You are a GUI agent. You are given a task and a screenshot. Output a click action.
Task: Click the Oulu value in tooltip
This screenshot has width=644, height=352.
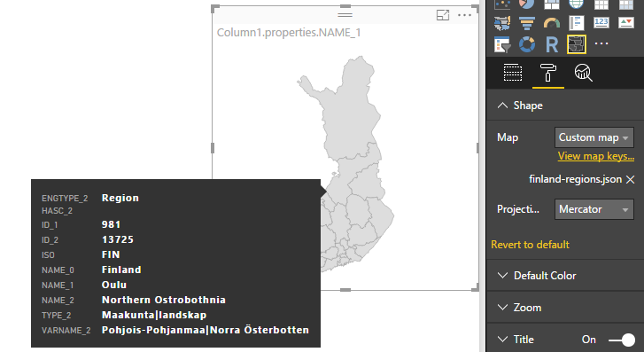tap(114, 285)
